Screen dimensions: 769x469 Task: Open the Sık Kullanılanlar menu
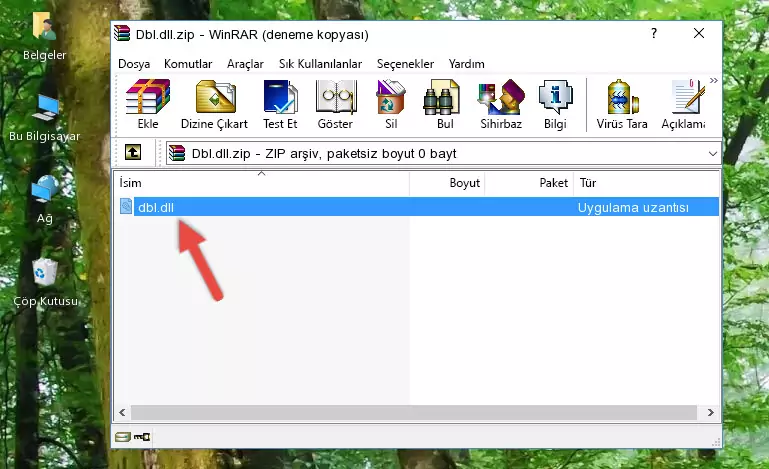click(x=320, y=64)
